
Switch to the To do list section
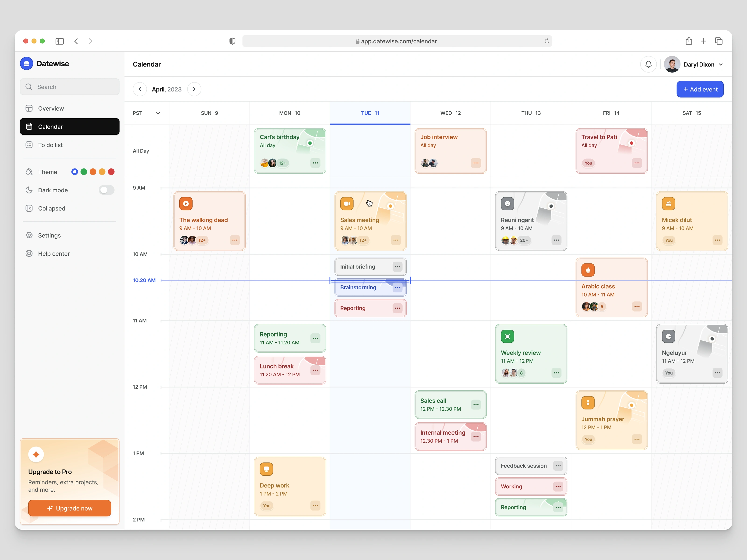pyautogui.click(x=50, y=145)
